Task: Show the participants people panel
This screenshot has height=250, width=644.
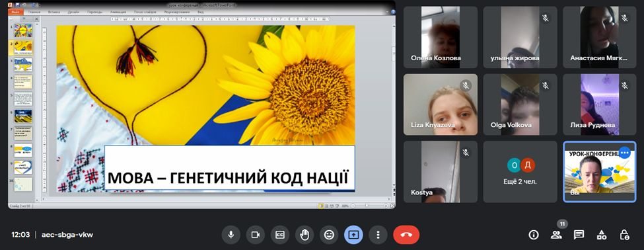Action: (556, 235)
